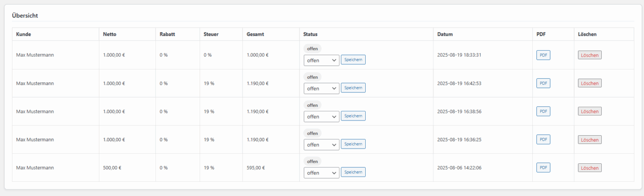The image size is (644, 196).
Task: Open PDF for the 18:33:31 entry
Action: [x=543, y=55]
